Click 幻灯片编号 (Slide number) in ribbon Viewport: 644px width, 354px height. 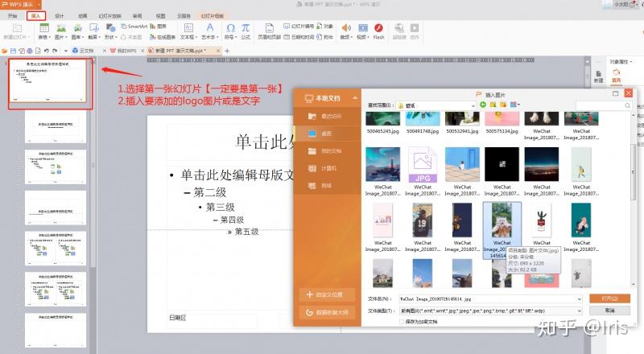pyautogui.click(x=299, y=27)
